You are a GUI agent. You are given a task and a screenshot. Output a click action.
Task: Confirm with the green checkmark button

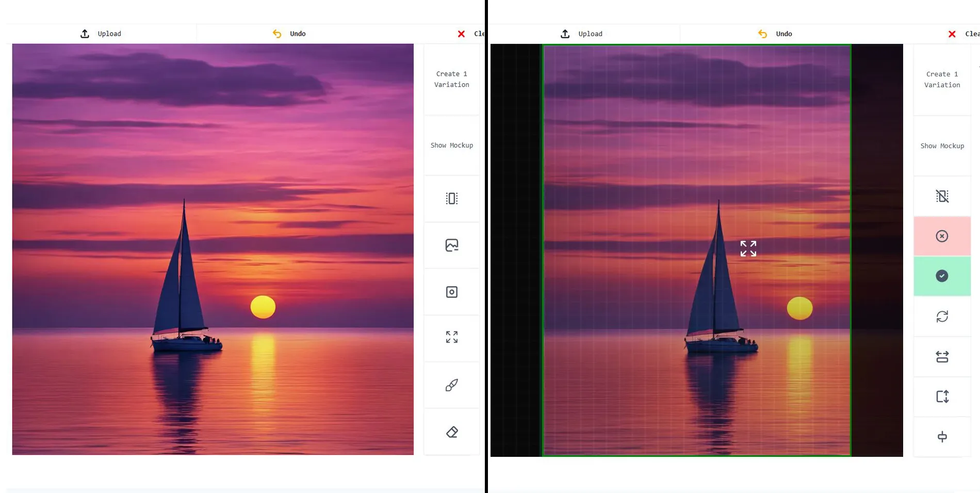(942, 276)
